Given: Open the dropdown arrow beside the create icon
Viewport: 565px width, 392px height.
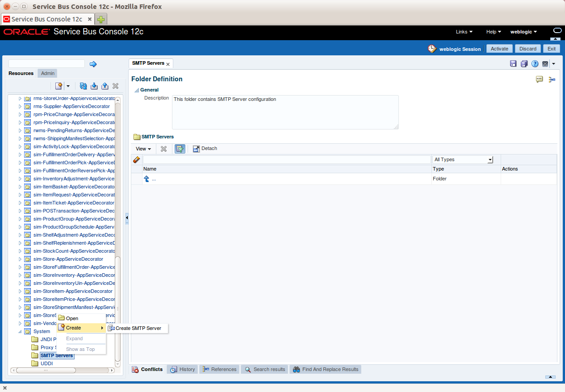Looking at the screenshot, I should (x=68, y=86).
